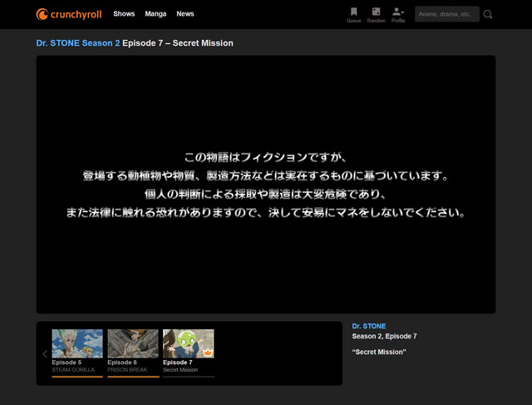Click the Episode 7 progress bar
532x405 pixels.
tap(189, 377)
